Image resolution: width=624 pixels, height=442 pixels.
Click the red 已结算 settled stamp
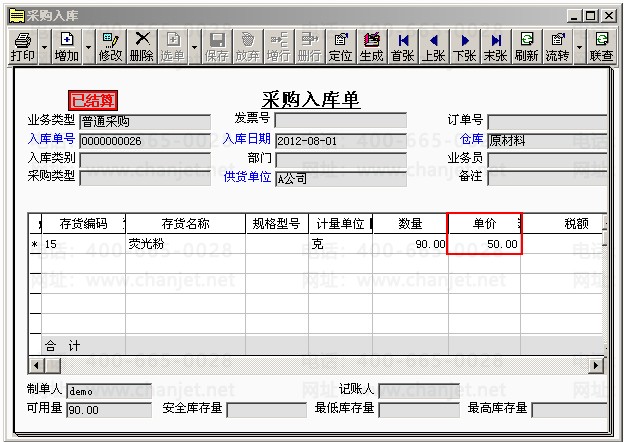coord(93,100)
